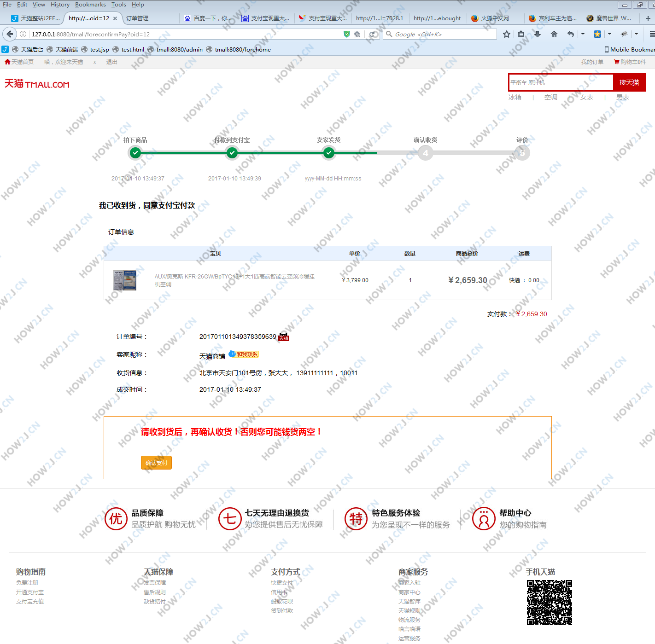
Task: Expand the blue star icon dropdown arrow
Action: point(609,34)
